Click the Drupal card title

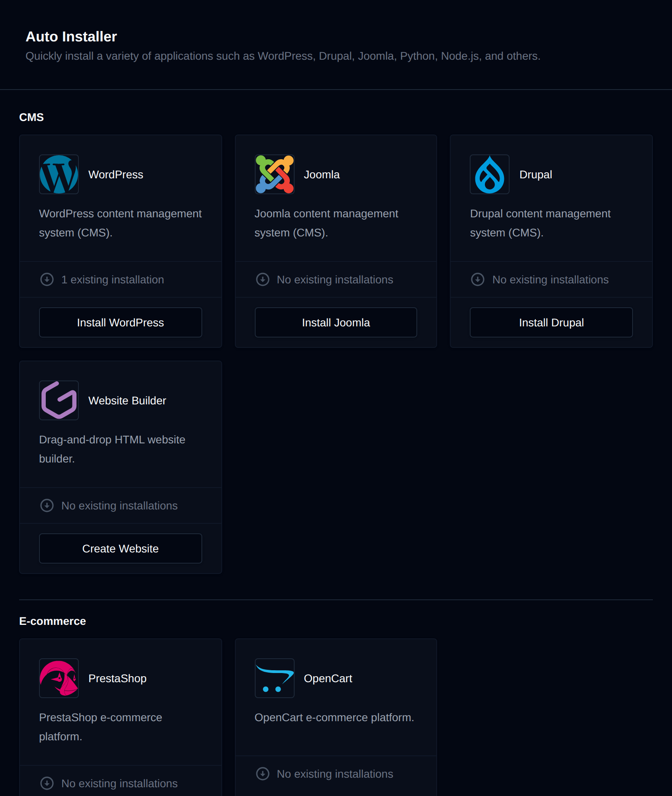tap(535, 174)
